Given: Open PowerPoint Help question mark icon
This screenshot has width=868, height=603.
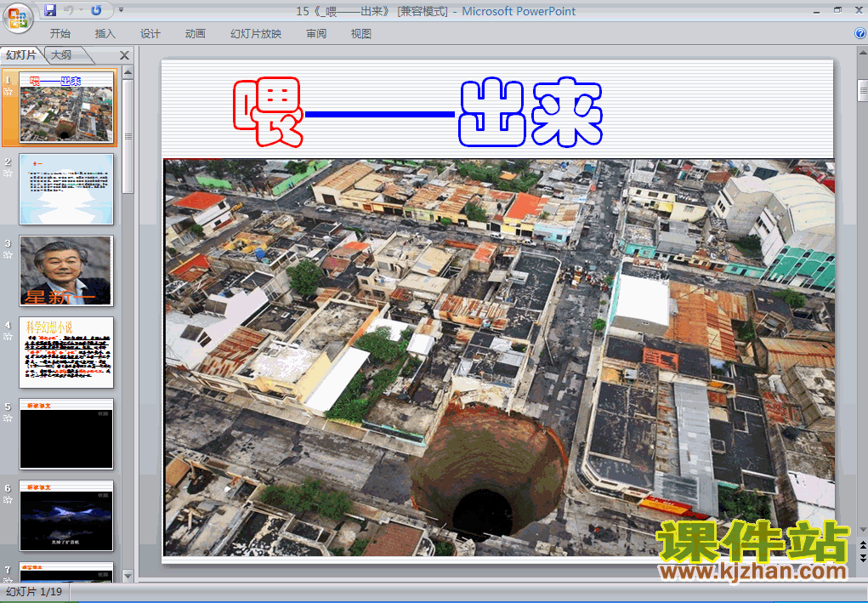Looking at the screenshot, I should coord(860,34).
